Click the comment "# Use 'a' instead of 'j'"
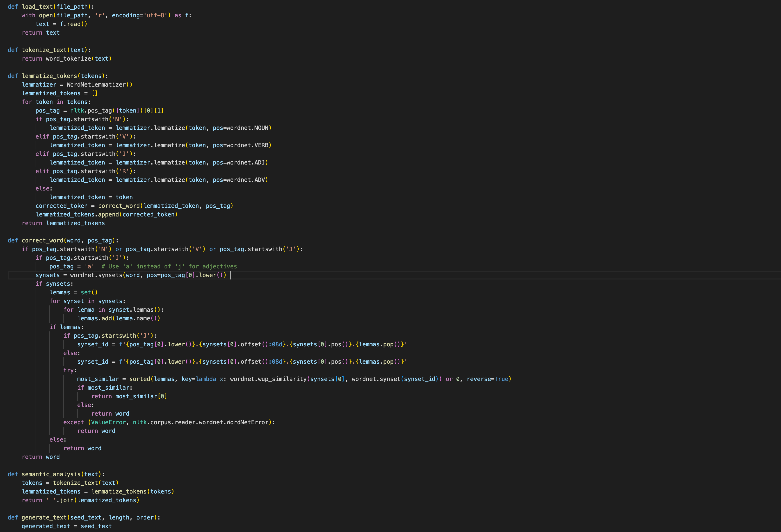 point(169,267)
